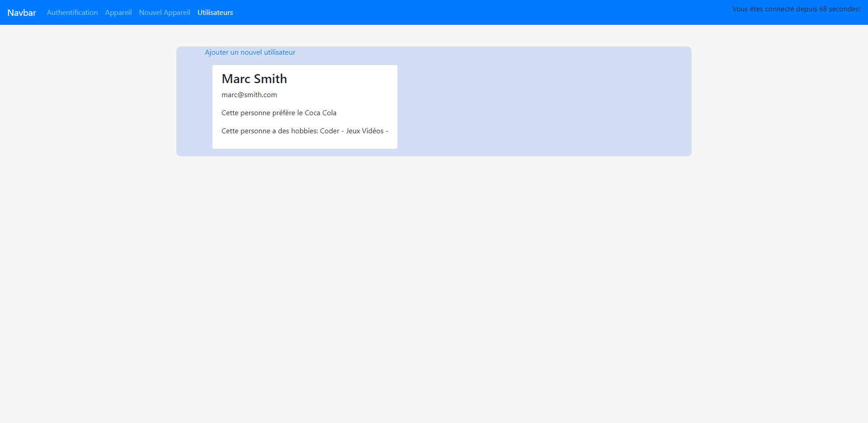
Task: Click empty middle of the blue navbar
Action: coord(452,13)
